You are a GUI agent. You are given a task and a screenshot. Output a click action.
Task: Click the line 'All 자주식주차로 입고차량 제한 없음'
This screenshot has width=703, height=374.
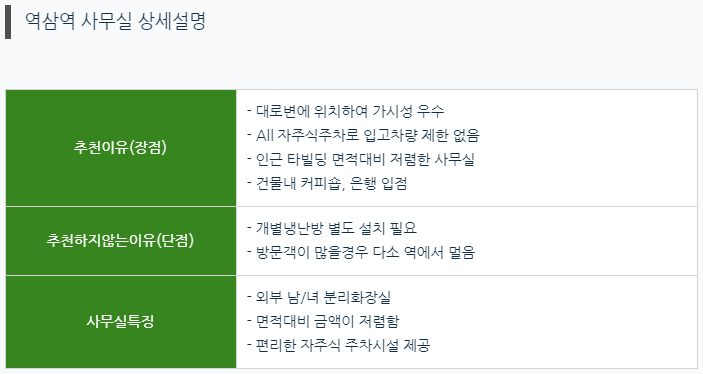[x=363, y=135]
